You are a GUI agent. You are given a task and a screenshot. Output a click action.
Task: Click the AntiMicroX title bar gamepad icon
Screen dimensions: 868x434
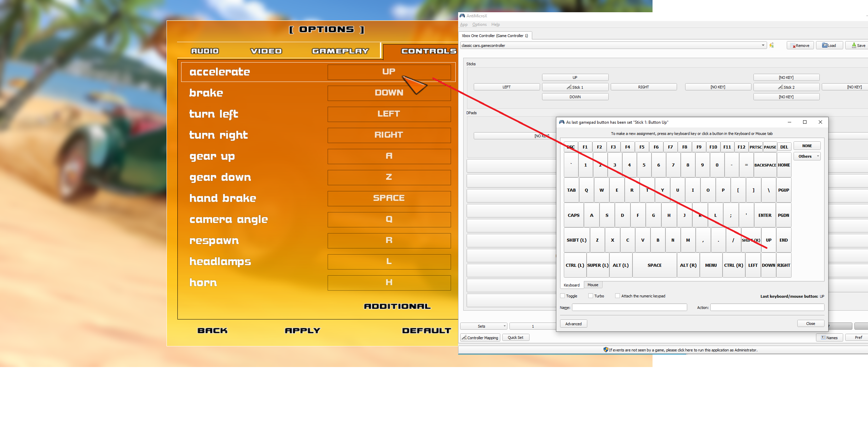(462, 16)
